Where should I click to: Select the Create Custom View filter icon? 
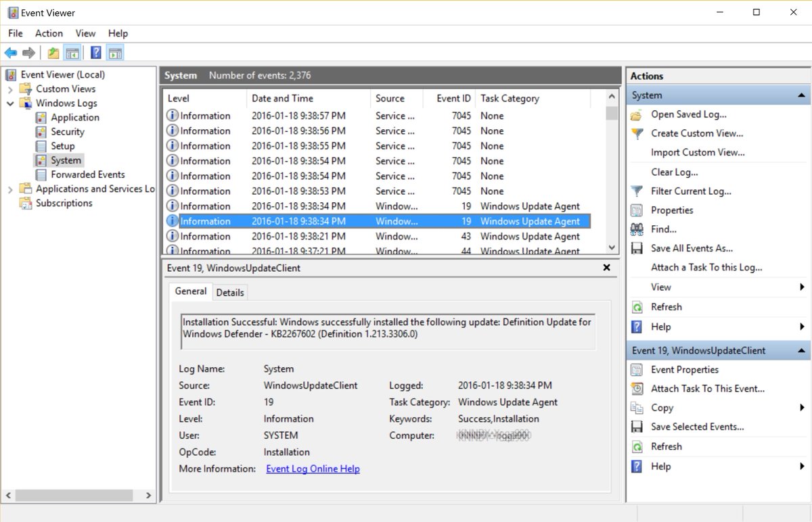tap(637, 133)
